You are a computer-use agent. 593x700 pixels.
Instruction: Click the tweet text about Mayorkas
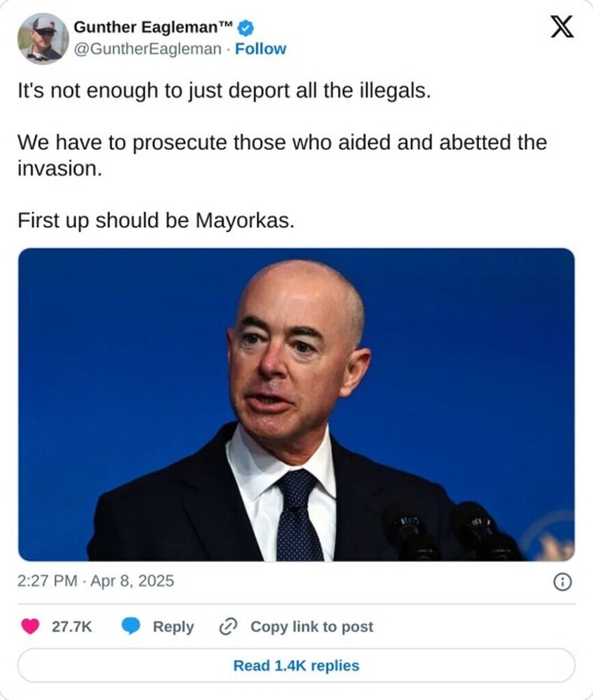(x=156, y=221)
